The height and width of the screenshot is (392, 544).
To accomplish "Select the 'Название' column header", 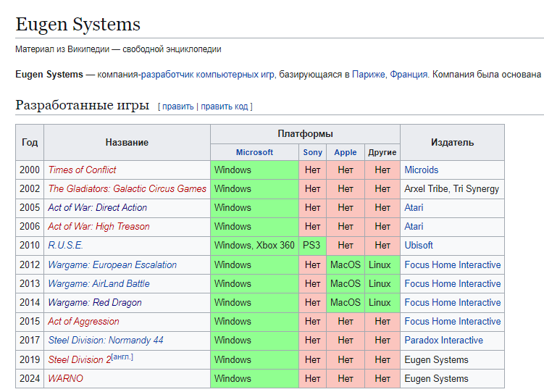I will coord(127,142).
